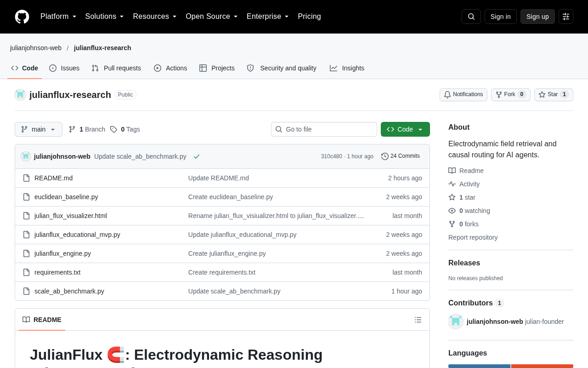Click repository owner avatar beside title
Viewport: 588px width, 368px height.
[x=20, y=95]
